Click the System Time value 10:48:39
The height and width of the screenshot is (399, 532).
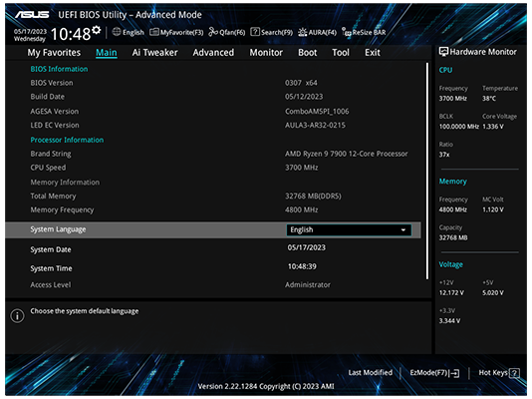[x=302, y=266]
